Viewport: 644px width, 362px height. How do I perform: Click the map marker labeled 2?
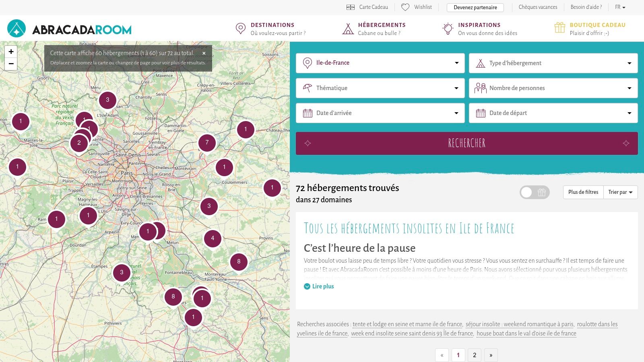coord(79,143)
